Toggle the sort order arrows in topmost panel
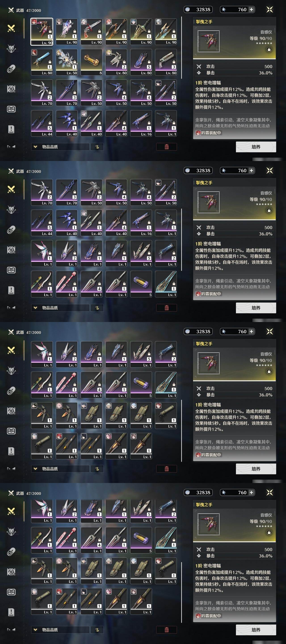 [x=97, y=147]
